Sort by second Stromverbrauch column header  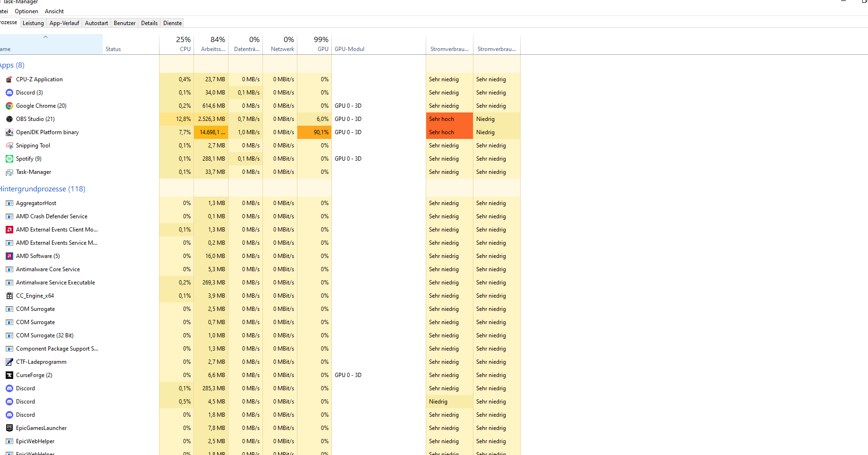(497, 44)
